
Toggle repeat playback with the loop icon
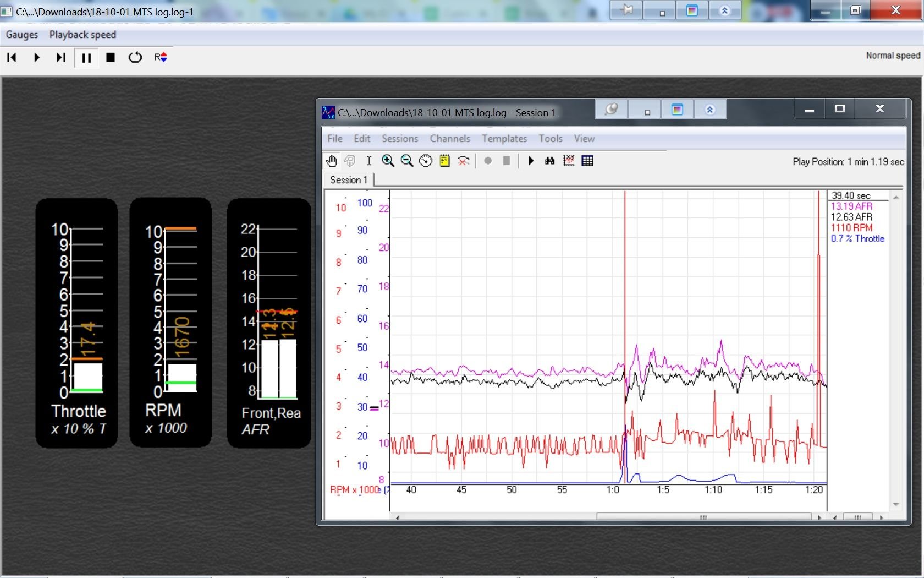[135, 57]
